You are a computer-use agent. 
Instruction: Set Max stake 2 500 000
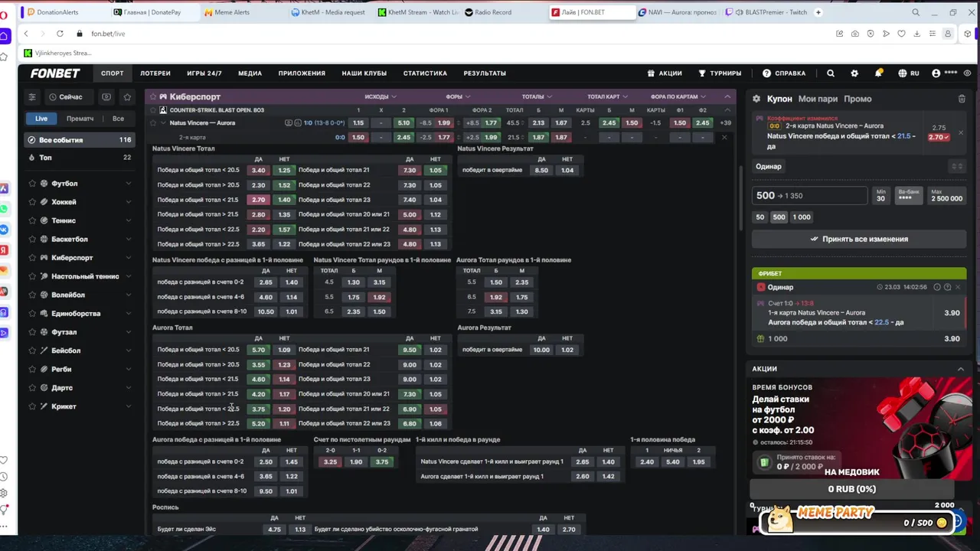click(946, 195)
